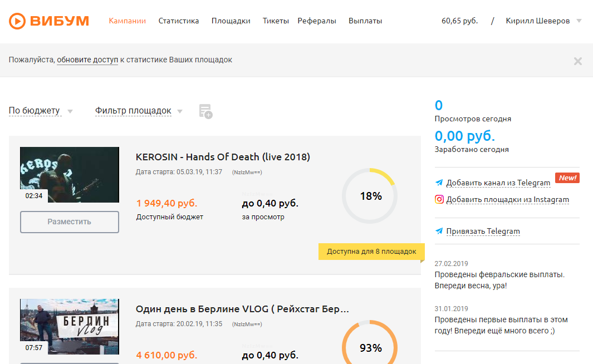
Task: Open the Фильтр площадок dropdown
Action: point(133,110)
